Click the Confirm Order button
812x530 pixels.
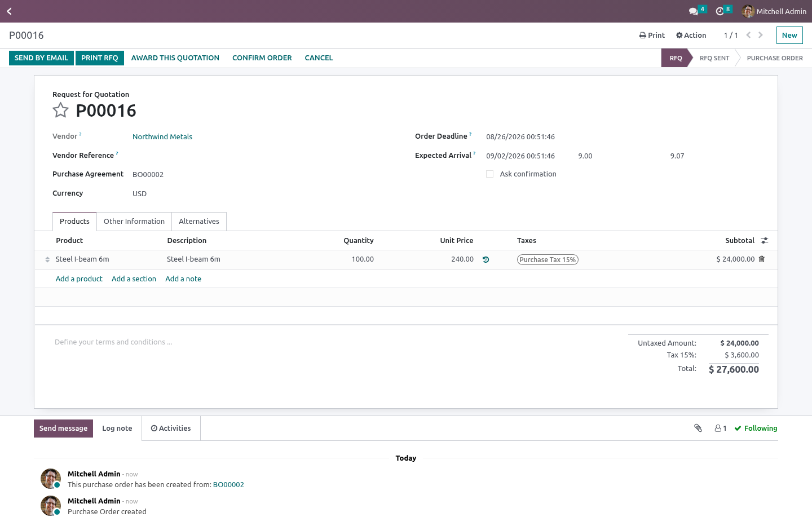262,58
